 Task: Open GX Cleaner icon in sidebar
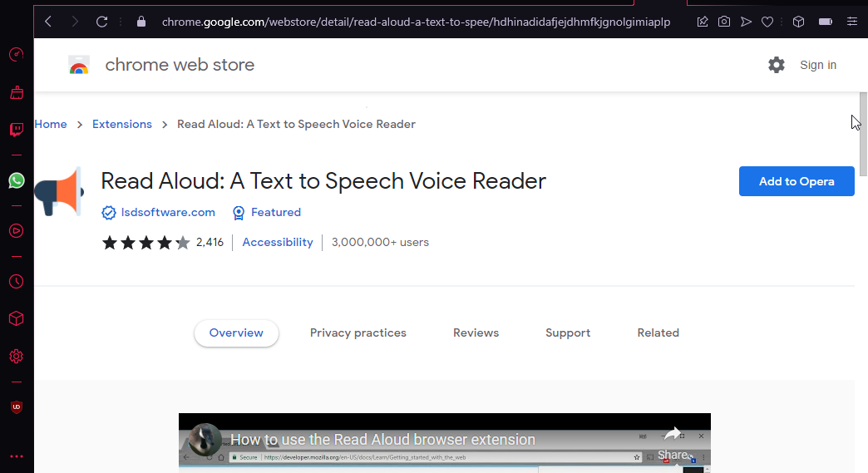17,91
